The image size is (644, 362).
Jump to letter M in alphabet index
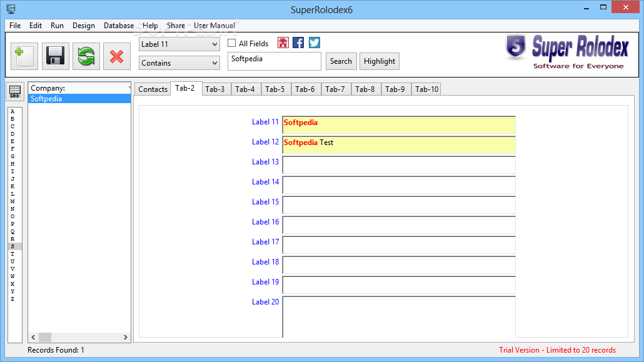[x=13, y=201]
